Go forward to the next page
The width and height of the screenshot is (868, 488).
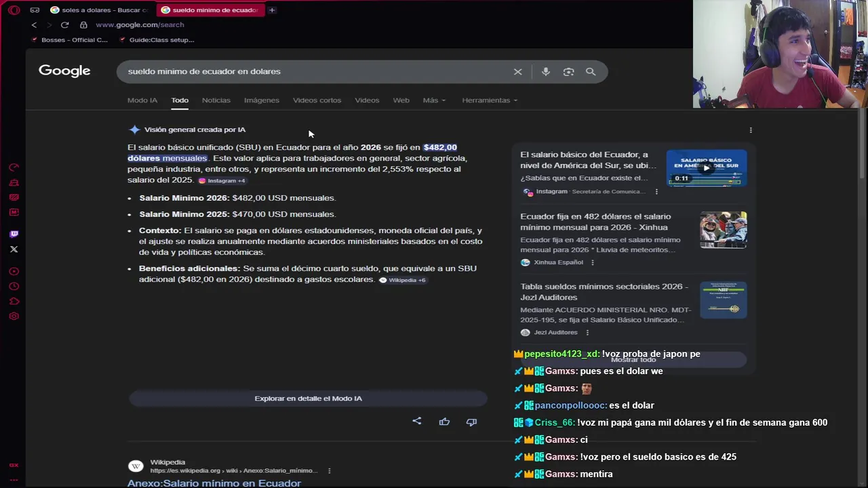[49, 25]
